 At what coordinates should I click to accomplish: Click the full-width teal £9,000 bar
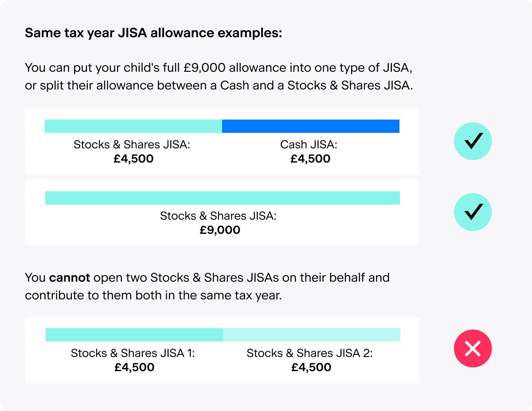point(222,198)
